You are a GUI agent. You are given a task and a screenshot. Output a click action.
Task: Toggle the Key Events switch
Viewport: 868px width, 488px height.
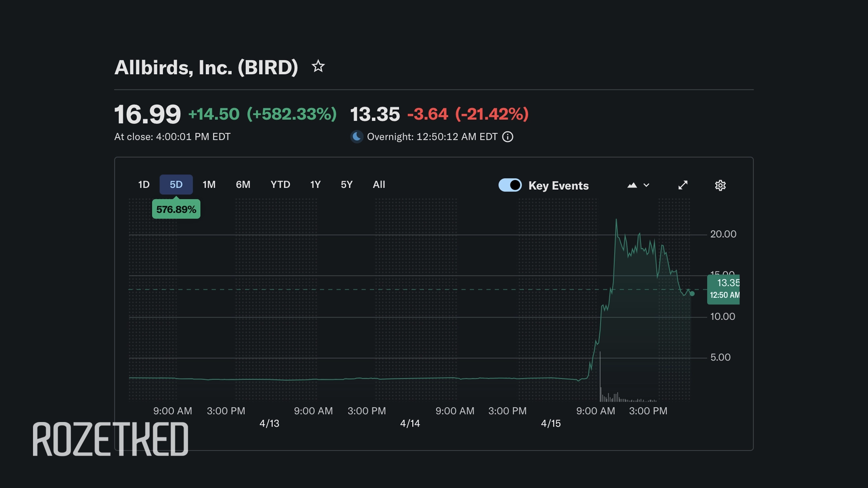click(x=510, y=185)
